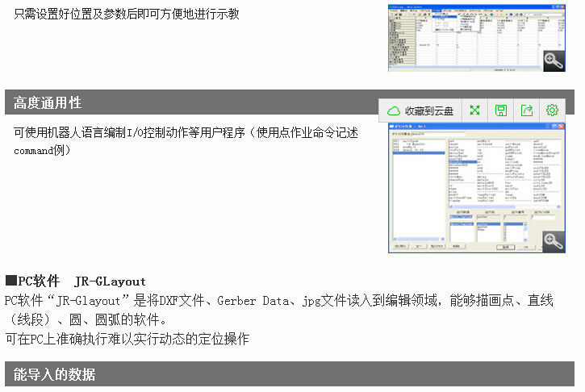
Task: Click the green fullscreen expand icon
Action: tap(475, 111)
